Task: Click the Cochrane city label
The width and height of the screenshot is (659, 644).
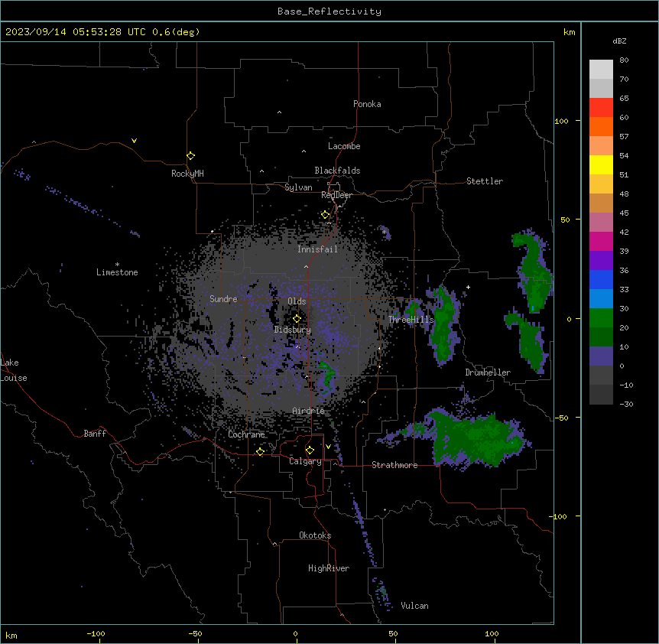Action: click(x=246, y=434)
